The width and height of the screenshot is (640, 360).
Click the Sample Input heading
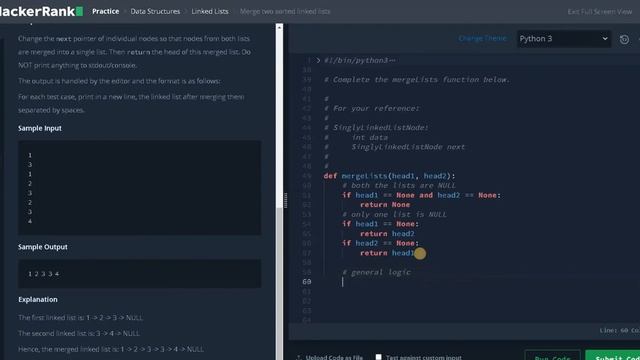point(40,128)
